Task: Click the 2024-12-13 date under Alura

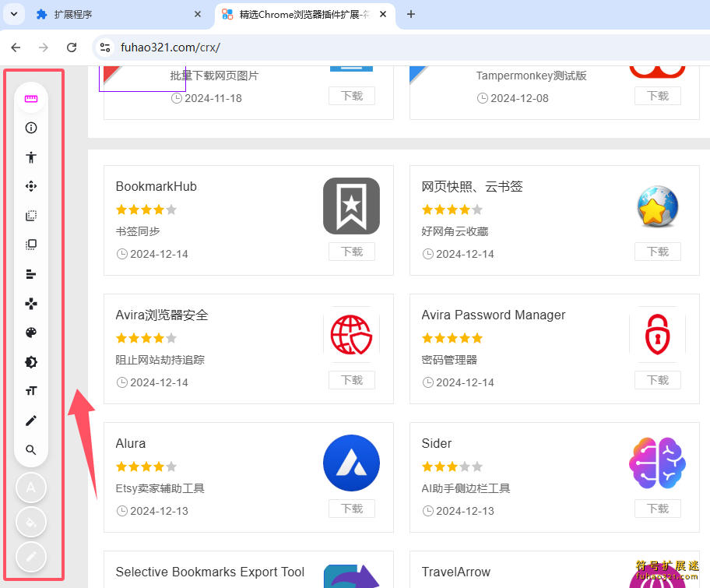Action: (159, 511)
